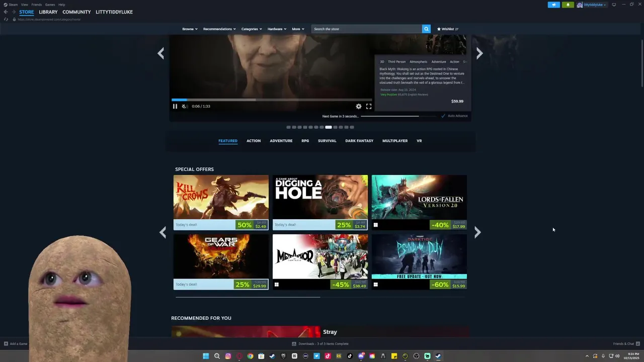Navigate back with the back arrow
The height and width of the screenshot is (362, 644).
6,12
